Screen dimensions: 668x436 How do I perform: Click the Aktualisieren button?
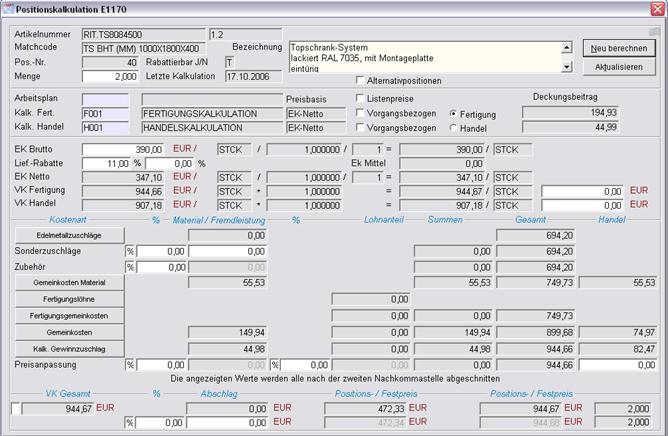(620, 66)
